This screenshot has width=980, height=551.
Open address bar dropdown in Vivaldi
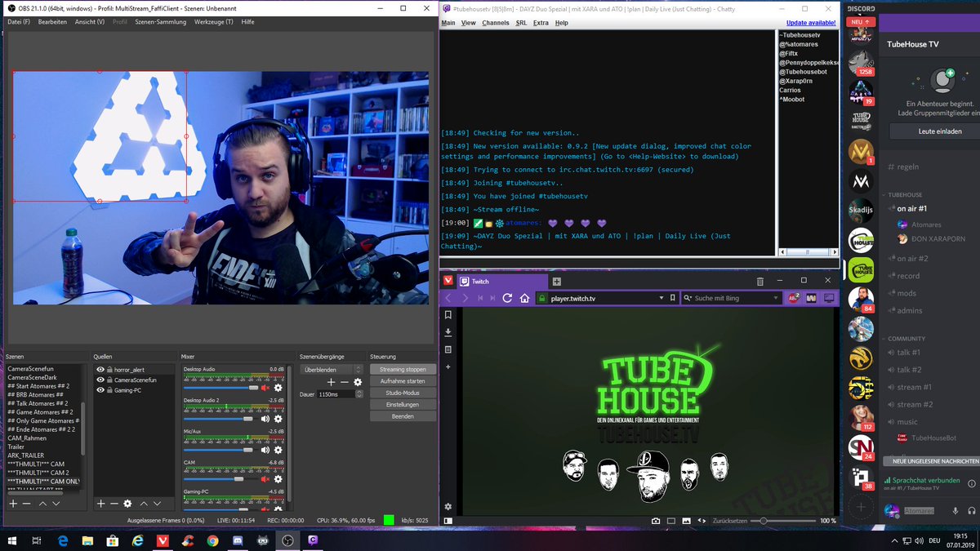[661, 299]
